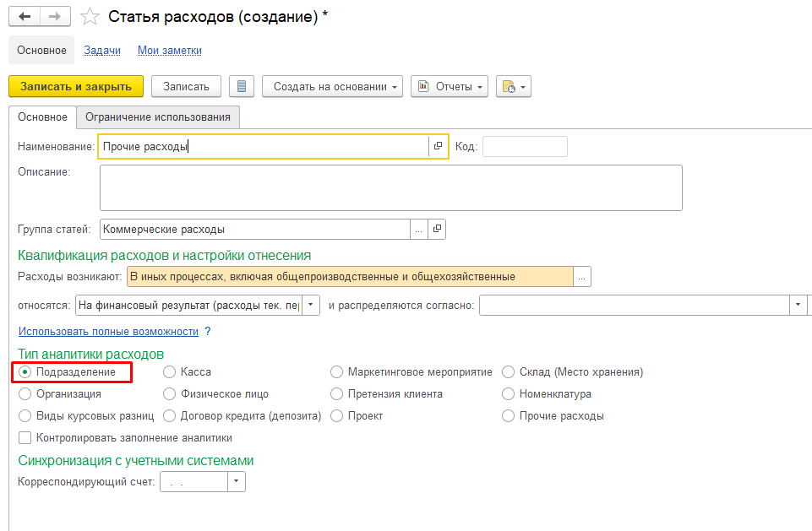812x531 pixels.
Task: Select the Подразделение radio button
Action: pos(25,371)
